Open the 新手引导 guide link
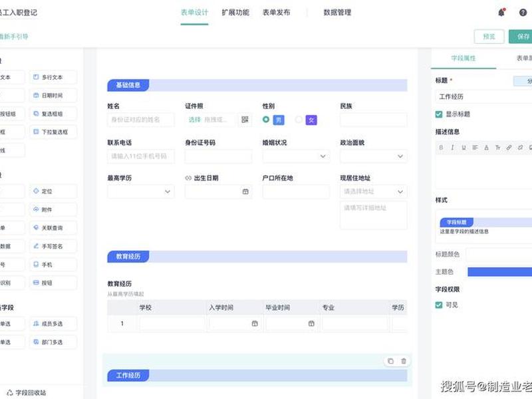The height and width of the screenshot is (399, 532). 13,37
